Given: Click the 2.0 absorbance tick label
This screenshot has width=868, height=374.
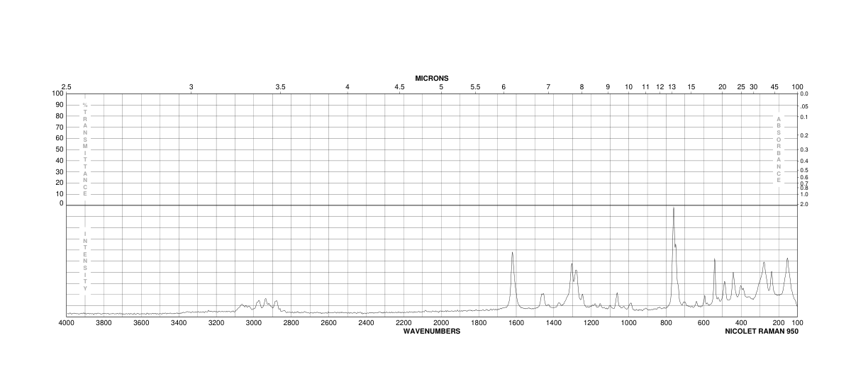Looking at the screenshot, I should pyautogui.click(x=804, y=204).
